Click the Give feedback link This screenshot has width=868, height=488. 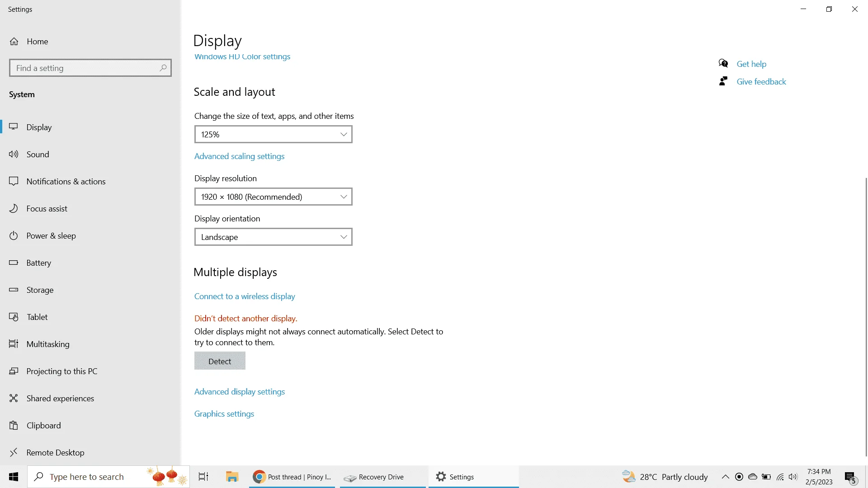761,81
